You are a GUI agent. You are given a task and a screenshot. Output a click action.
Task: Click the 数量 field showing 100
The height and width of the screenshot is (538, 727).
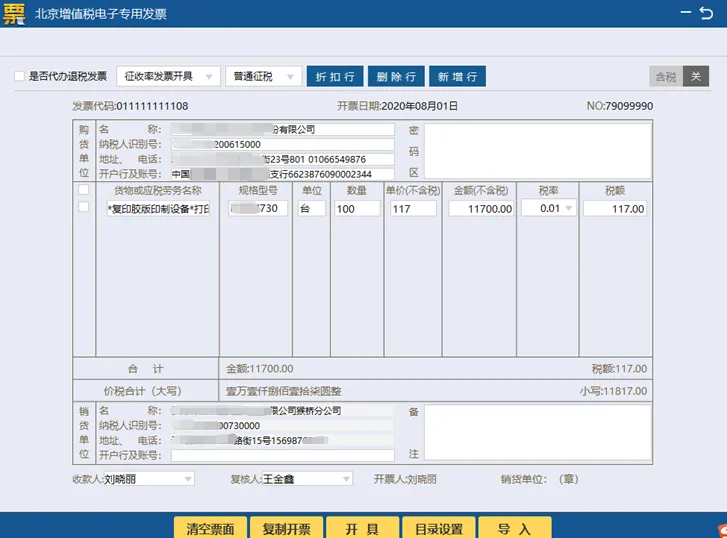(357, 209)
